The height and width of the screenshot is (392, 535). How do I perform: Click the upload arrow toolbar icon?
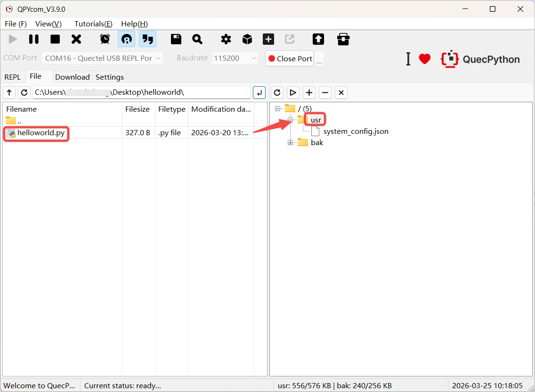318,39
